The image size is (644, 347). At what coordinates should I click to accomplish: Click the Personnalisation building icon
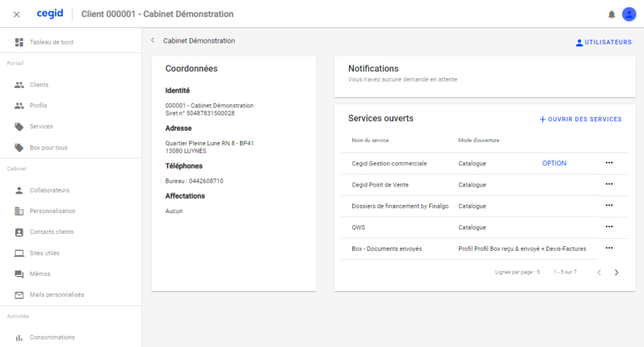(x=19, y=211)
